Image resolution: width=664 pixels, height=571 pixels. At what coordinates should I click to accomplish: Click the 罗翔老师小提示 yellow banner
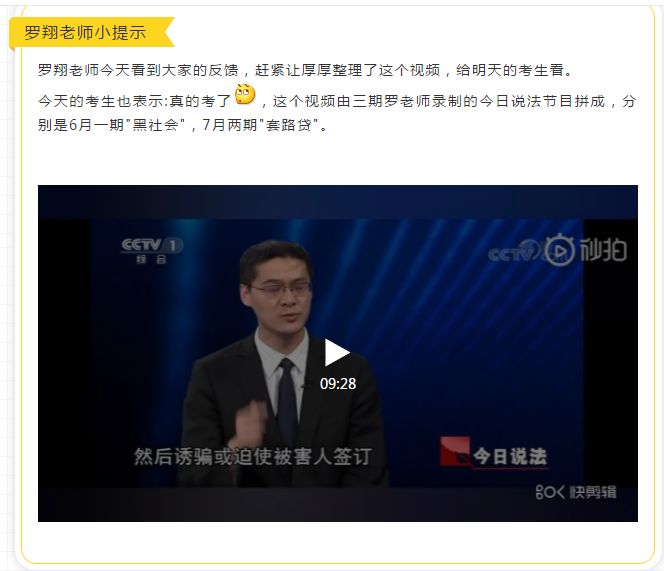point(91,32)
